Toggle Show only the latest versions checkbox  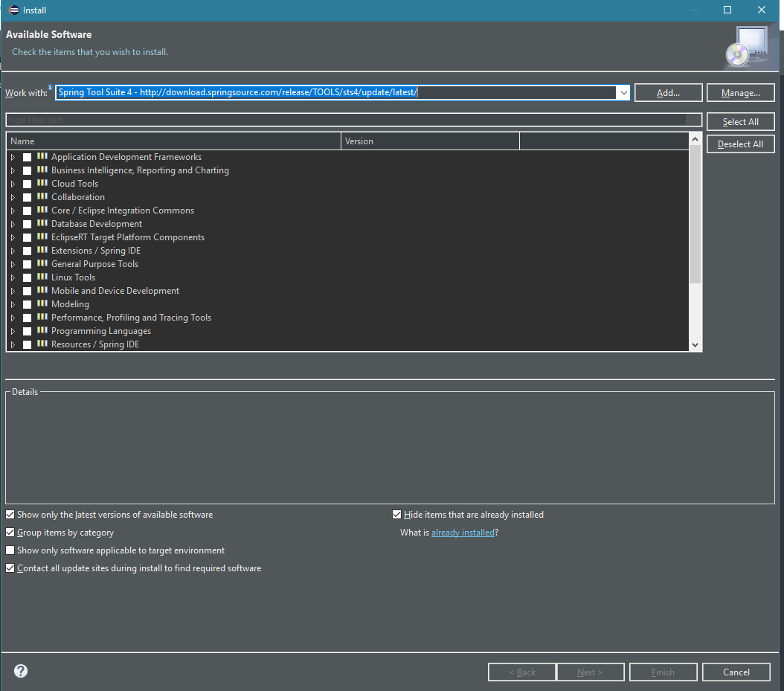click(x=10, y=515)
